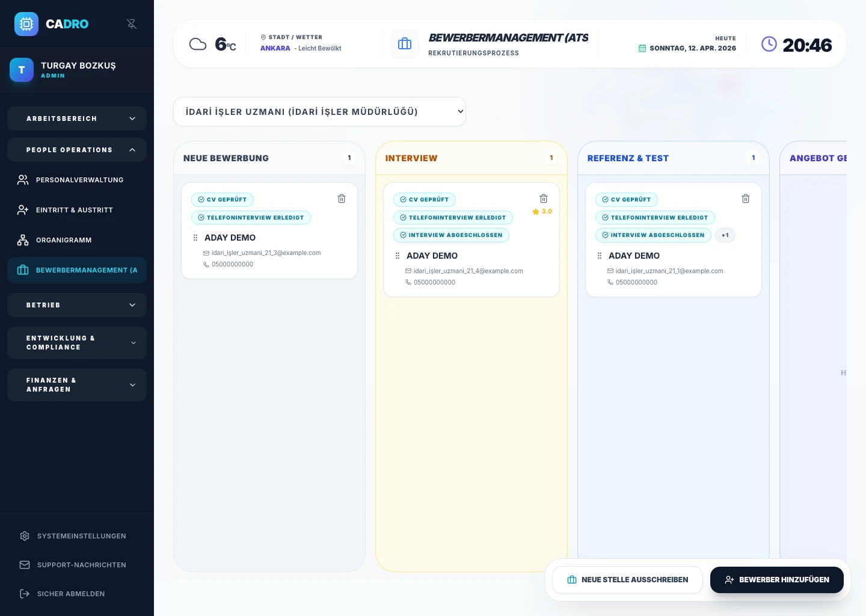Click CV Geprüft tag in Interview card

pyautogui.click(x=425, y=200)
